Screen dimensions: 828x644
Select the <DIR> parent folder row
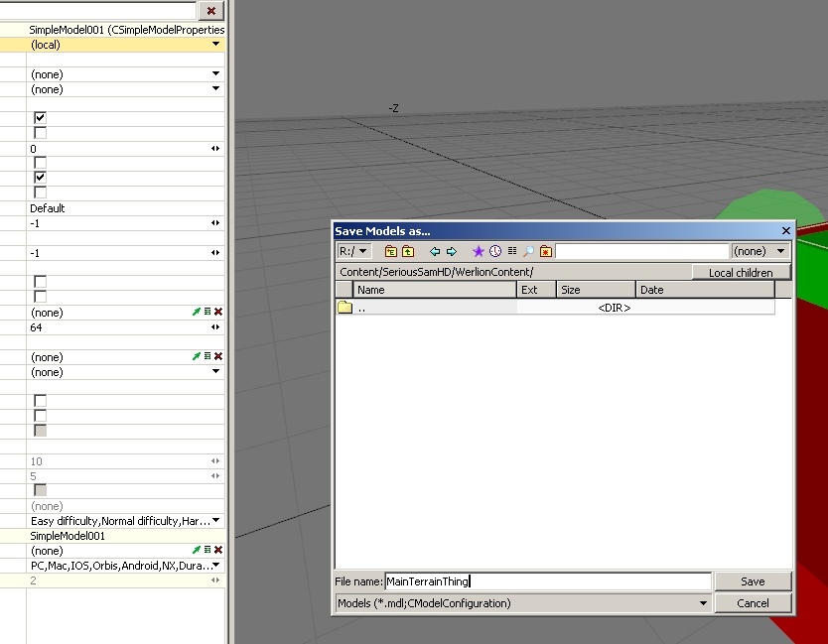click(x=556, y=308)
